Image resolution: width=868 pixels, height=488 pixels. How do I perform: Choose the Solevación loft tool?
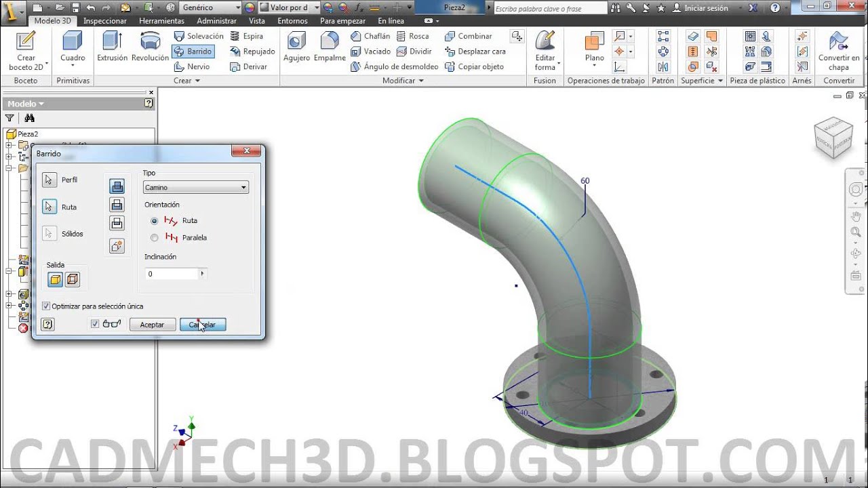point(199,36)
